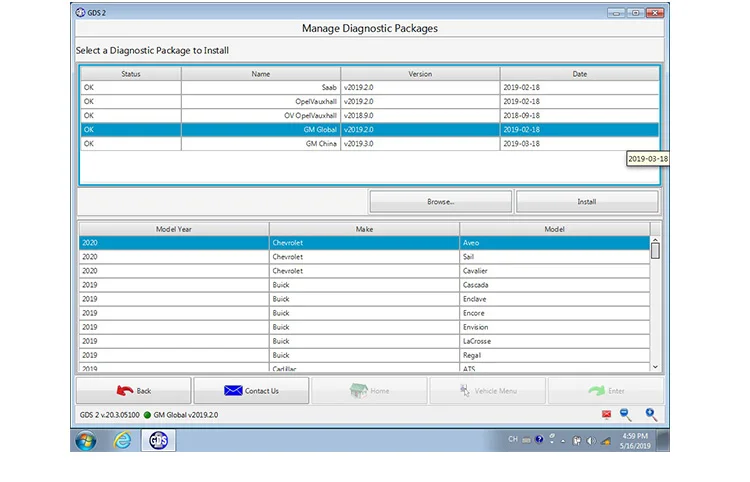750x482 pixels.
Task: Open the Windows Start menu
Action: (x=86, y=440)
